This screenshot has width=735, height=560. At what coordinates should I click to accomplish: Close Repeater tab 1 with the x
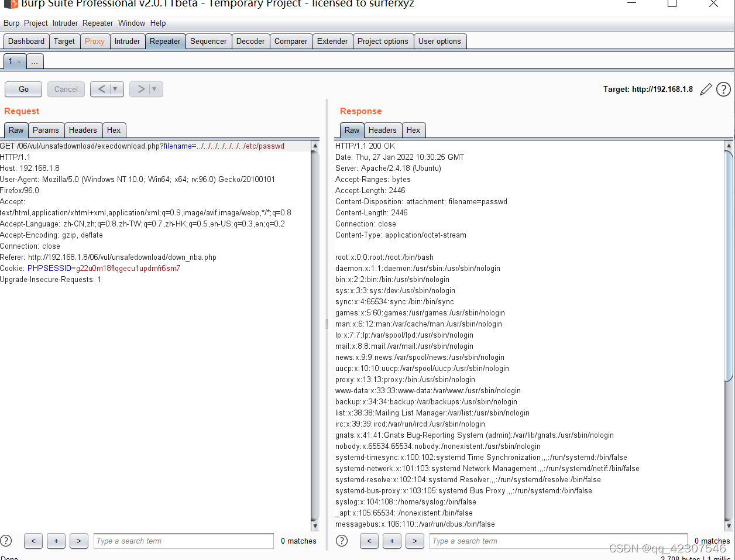pos(19,61)
